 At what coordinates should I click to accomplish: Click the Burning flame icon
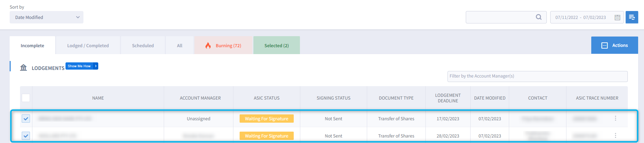click(208, 45)
